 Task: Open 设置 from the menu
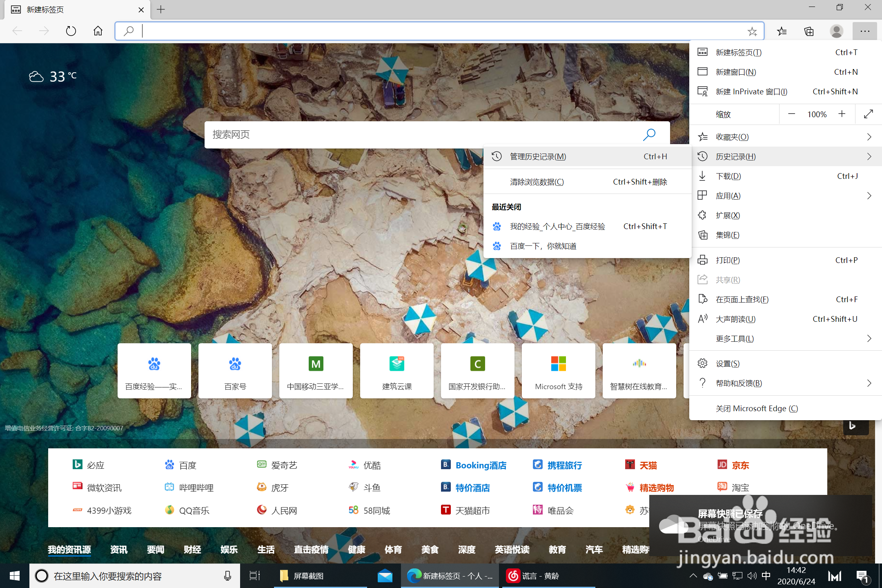pyautogui.click(x=786, y=363)
